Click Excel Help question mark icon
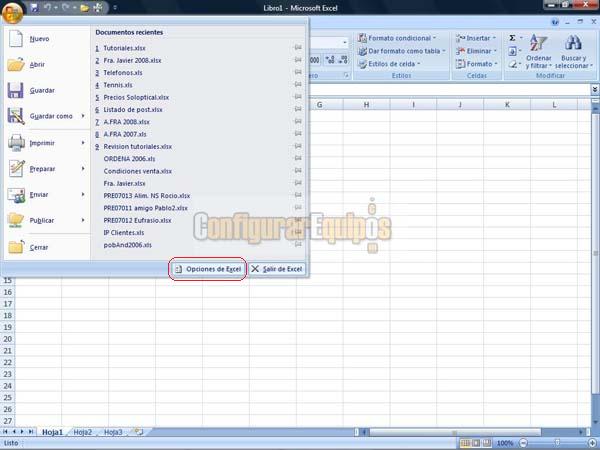The height and width of the screenshot is (450, 600). pos(555,22)
